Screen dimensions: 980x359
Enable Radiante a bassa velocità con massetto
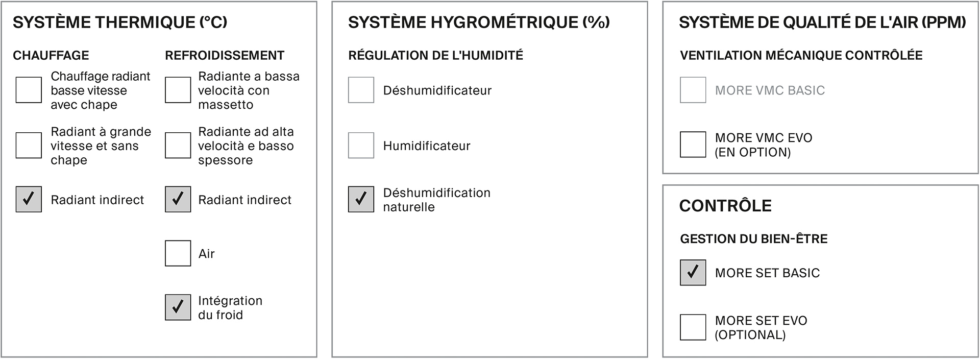178,90
